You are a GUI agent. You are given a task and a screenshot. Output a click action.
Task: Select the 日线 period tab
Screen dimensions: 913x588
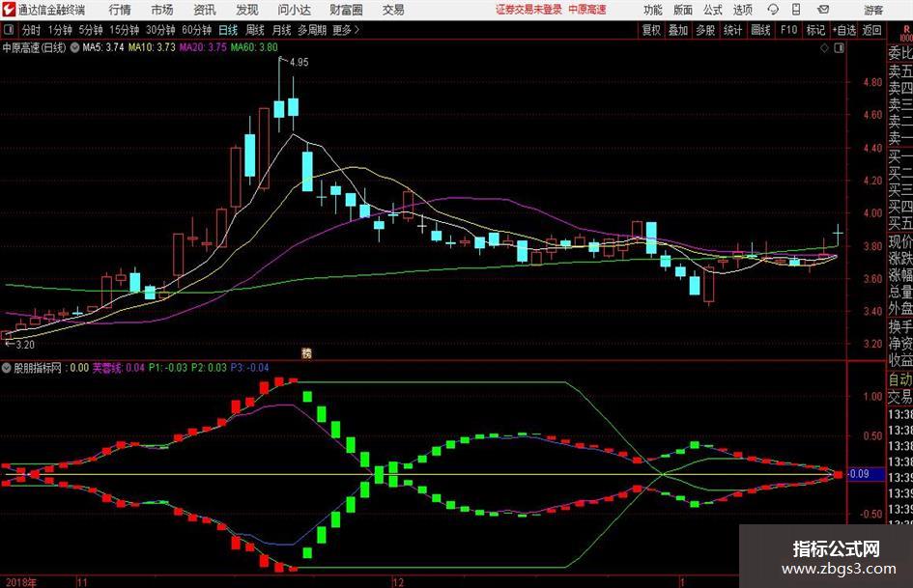point(228,30)
